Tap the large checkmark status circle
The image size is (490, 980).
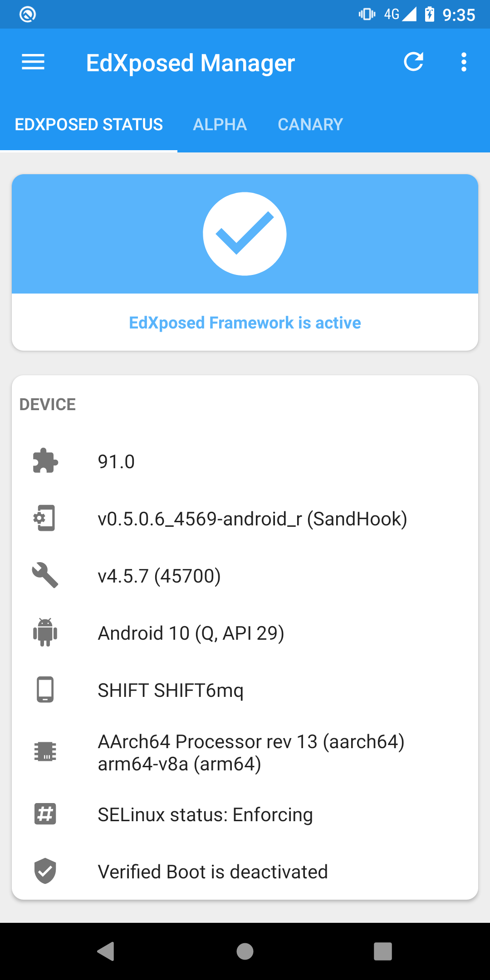(245, 234)
